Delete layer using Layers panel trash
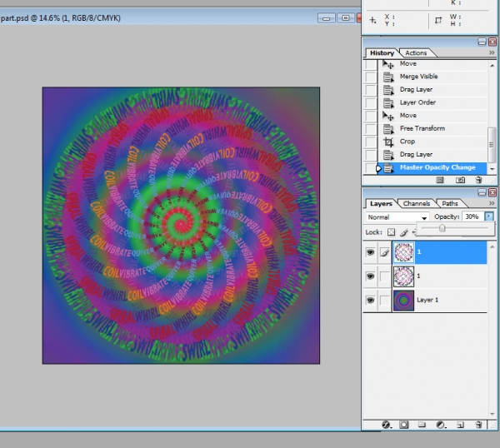This screenshot has width=500, height=448. tap(478, 425)
